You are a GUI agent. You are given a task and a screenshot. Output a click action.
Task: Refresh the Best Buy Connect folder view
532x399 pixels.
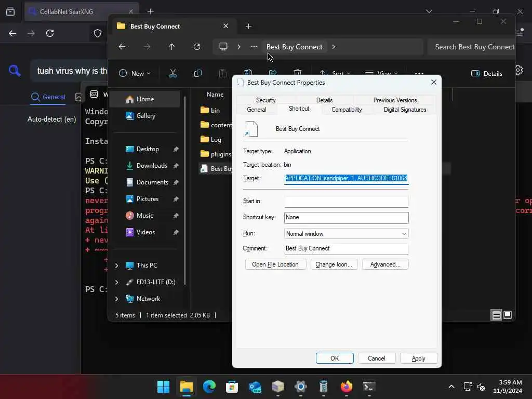197,47
